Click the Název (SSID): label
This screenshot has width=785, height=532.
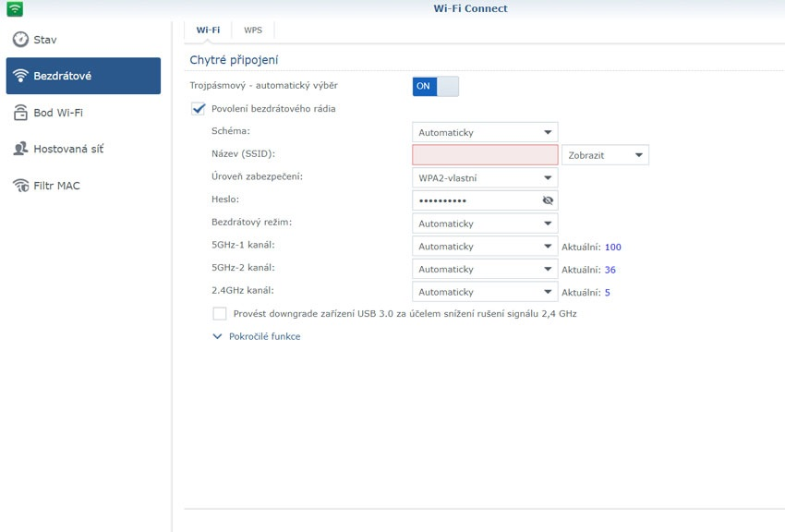point(243,153)
